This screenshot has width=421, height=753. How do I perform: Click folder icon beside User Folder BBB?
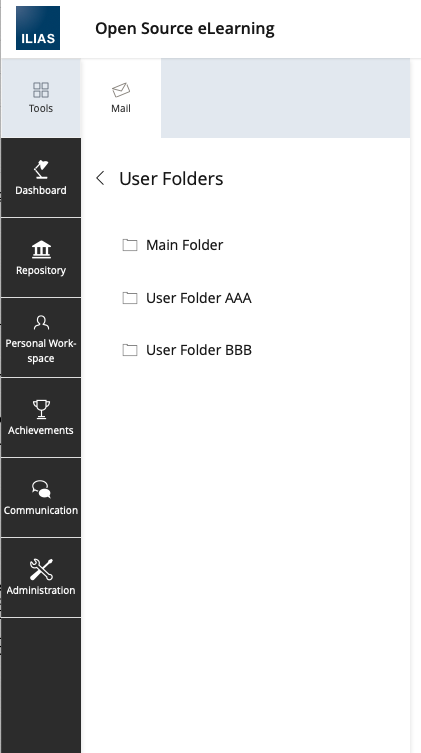(130, 350)
